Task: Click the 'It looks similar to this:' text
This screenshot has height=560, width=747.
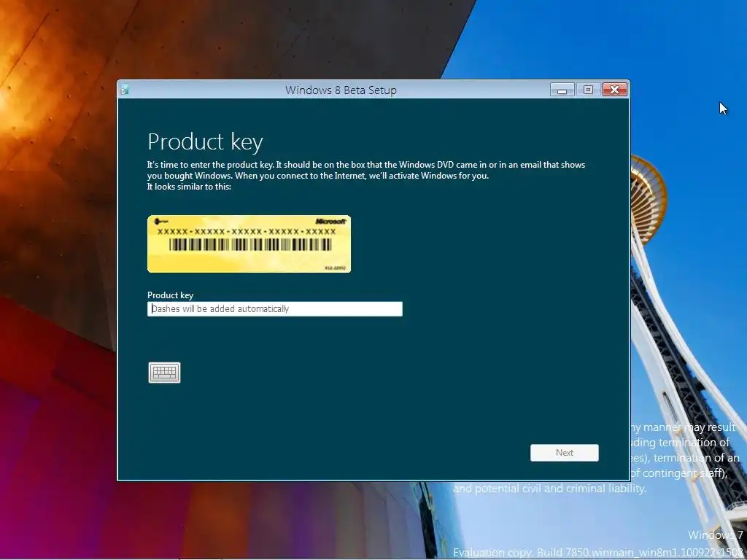Action: pyautogui.click(x=189, y=187)
